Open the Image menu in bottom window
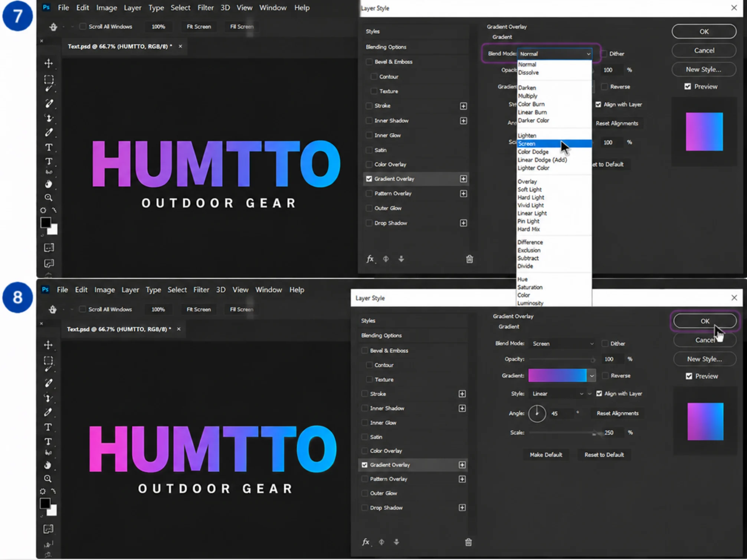 (x=105, y=290)
